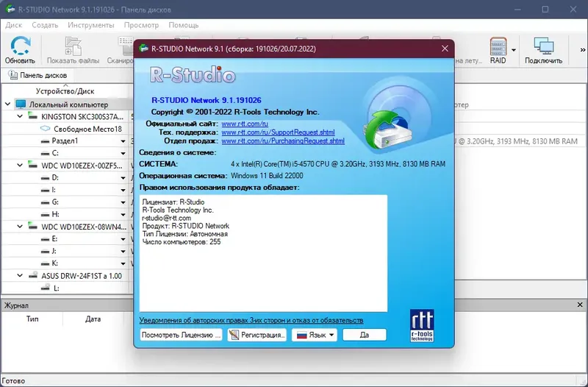Screen dimensions: 588x387
Task: Select the KINGSTON drive icon
Action: pos(33,116)
